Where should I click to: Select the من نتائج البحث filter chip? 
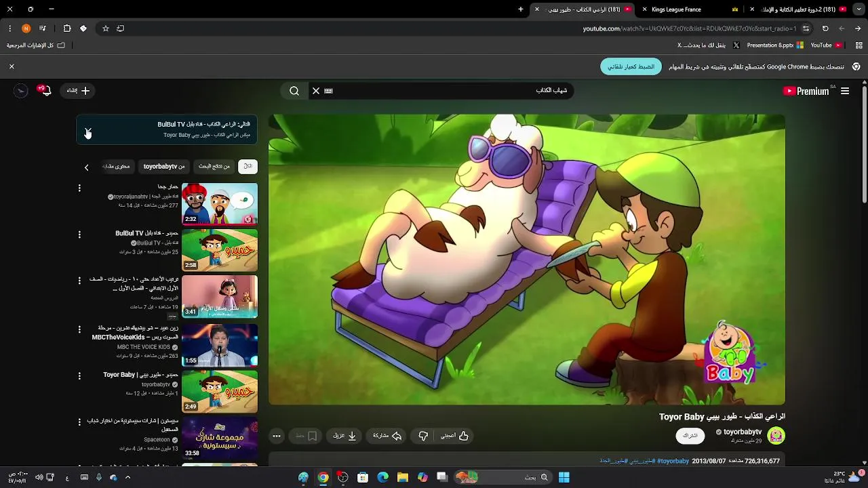pos(214,166)
